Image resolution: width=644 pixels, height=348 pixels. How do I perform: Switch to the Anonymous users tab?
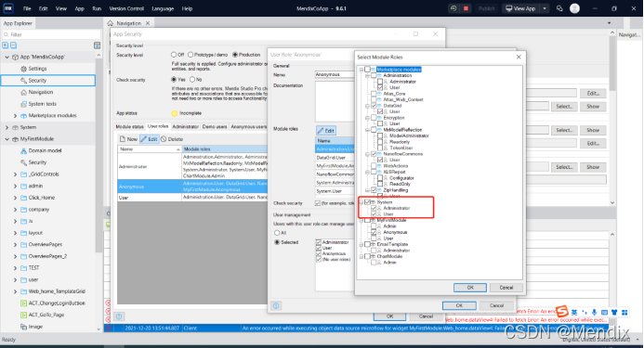pos(249,127)
